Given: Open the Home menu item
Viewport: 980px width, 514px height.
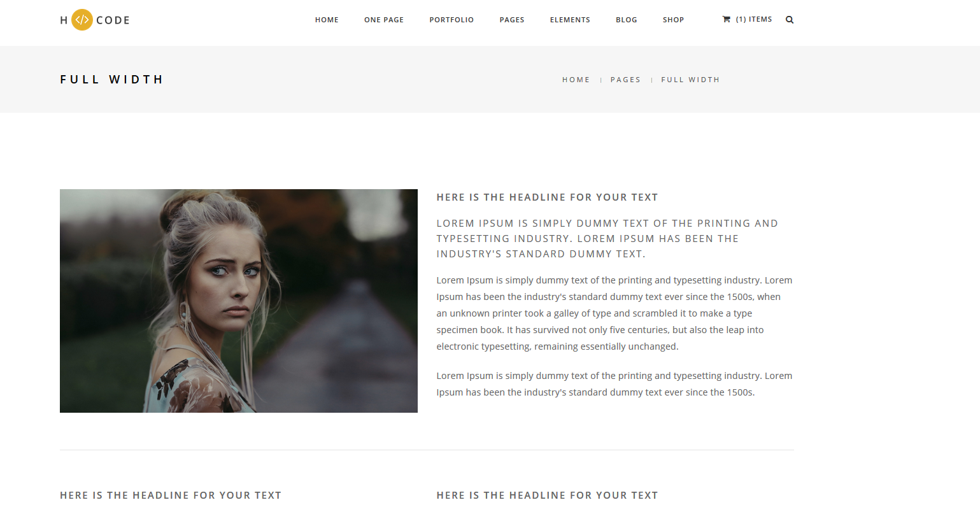Looking at the screenshot, I should pyautogui.click(x=327, y=20).
